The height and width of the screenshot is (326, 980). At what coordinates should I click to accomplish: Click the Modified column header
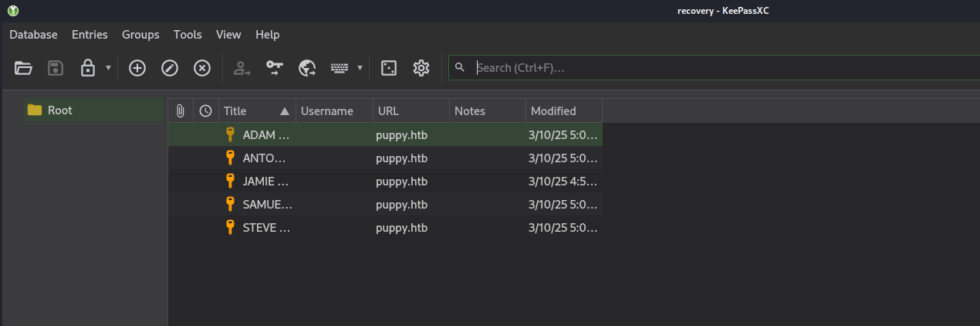click(564, 111)
